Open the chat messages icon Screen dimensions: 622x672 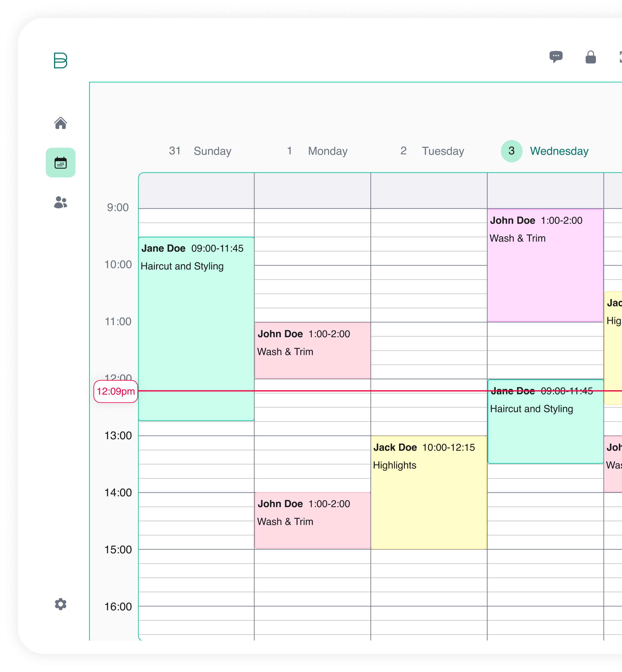point(556,56)
